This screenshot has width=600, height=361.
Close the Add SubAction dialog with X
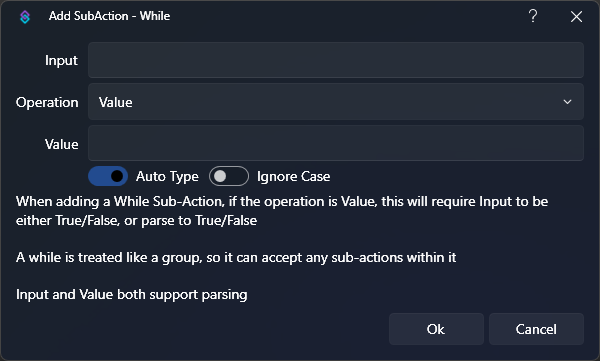(576, 16)
